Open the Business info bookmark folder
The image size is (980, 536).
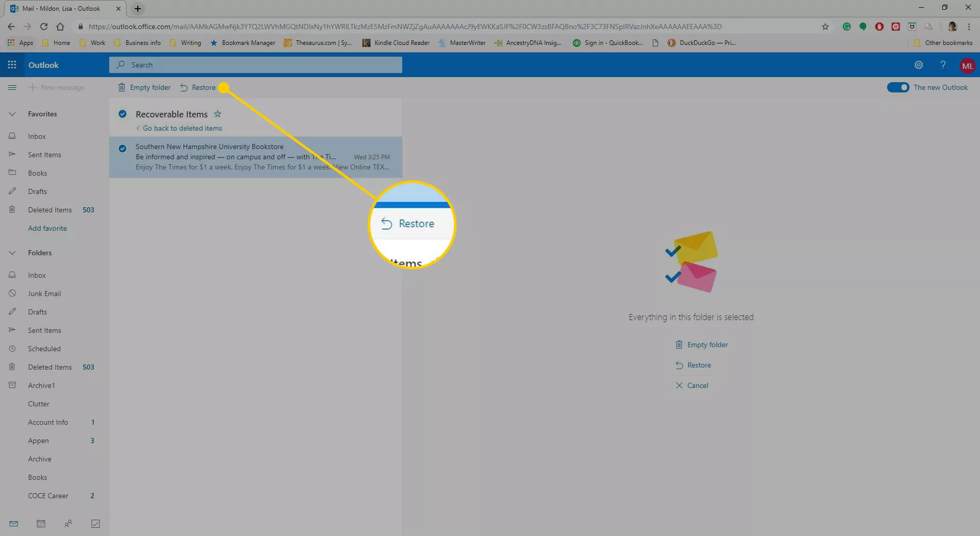[x=137, y=43]
